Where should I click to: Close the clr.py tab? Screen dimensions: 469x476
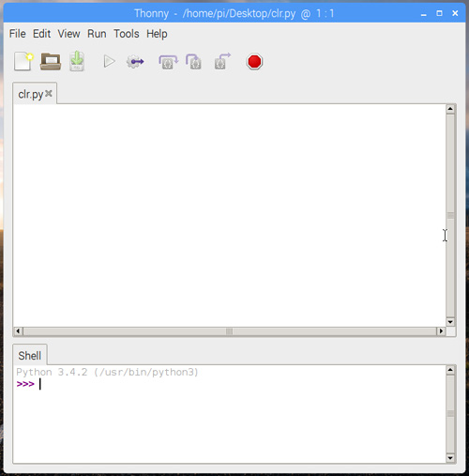click(x=49, y=93)
